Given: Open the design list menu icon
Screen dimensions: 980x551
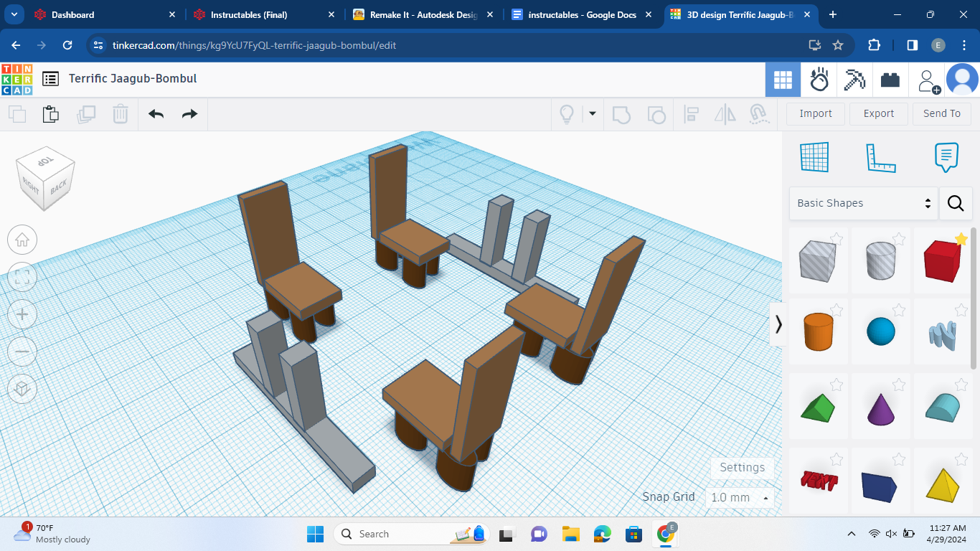Looking at the screenshot, I should click(x=50, y=79).
